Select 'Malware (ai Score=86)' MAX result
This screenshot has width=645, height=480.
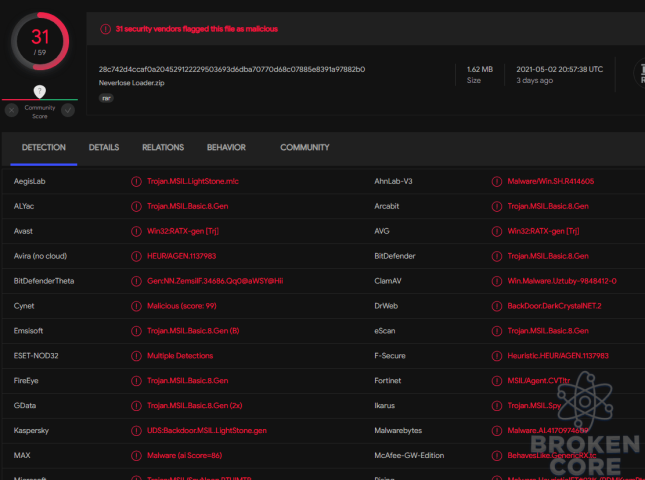(x=185, y=456)
